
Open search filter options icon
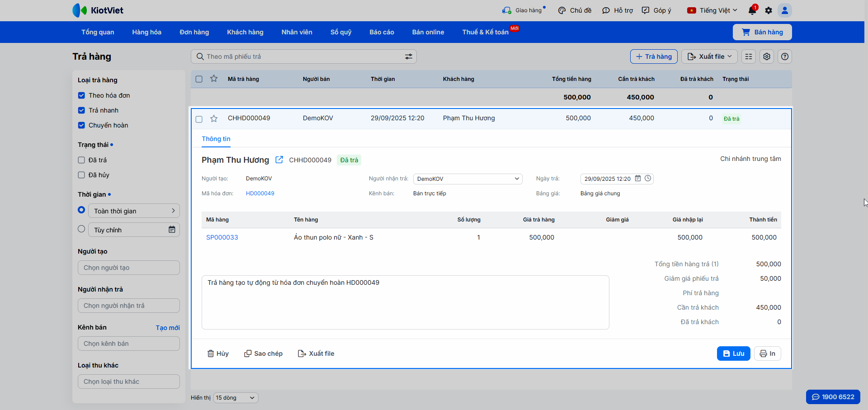tap(408, 57)
